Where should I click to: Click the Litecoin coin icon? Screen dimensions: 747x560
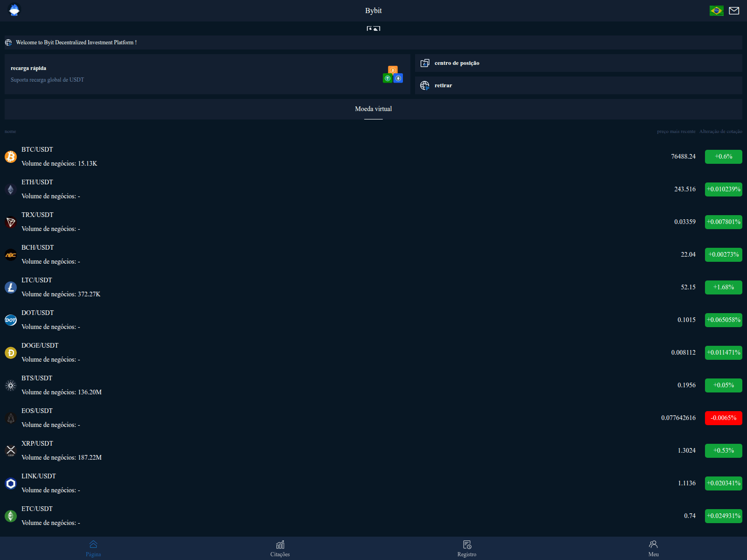pos(11,287)
